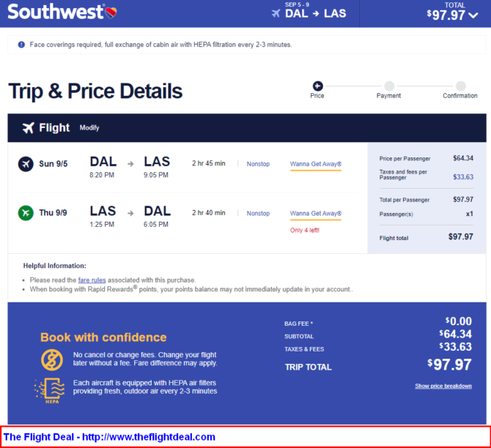Click the info icon next to face coverings notice
This screenshot has height=448, width=491.
click(21, 45)
